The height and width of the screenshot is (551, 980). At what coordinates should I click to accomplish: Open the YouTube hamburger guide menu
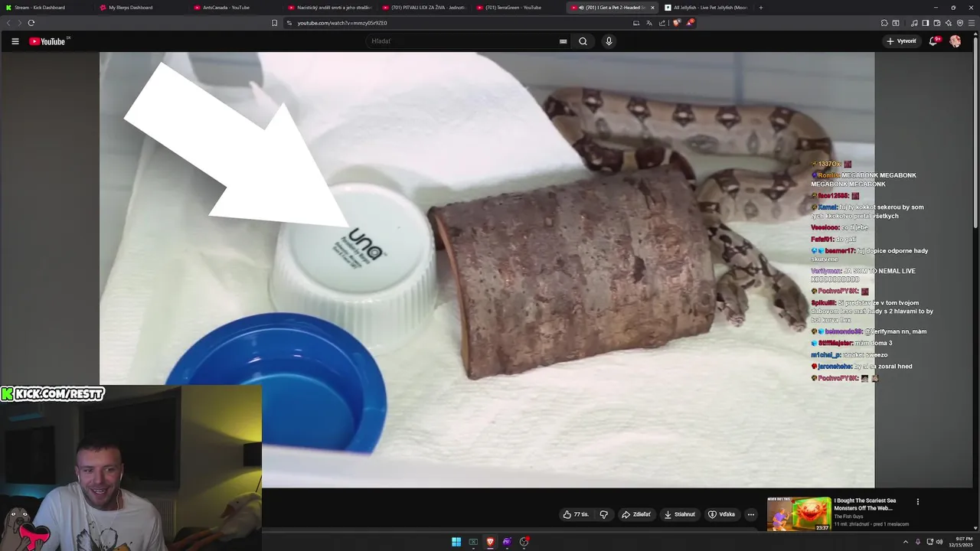pos(15,41)
